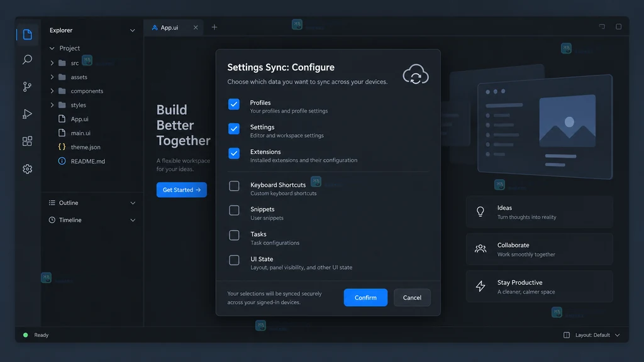The height and width of the screenshot is (362, 644).
Task: Close the App.ui tab
Action: tap(196, 28)
